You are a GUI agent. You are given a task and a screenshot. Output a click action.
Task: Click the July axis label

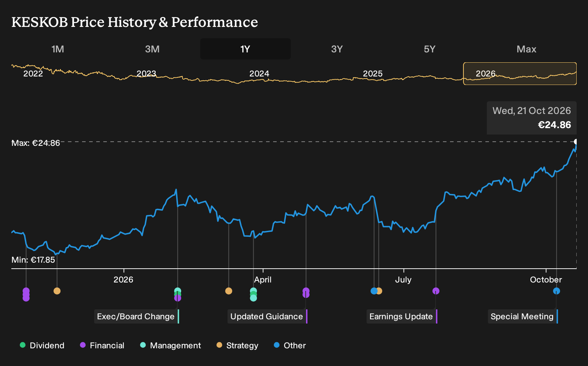coord(403,280)
